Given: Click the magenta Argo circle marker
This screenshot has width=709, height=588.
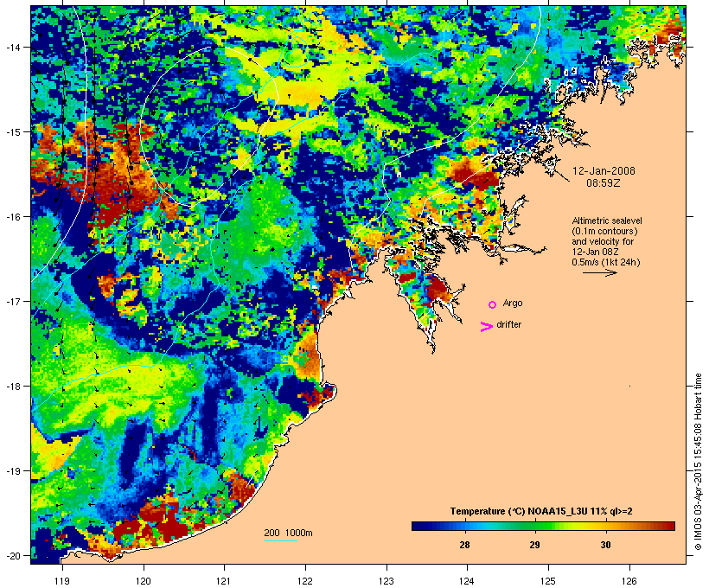Looking at the screenshot, I should pyautogui.click(x=493, y=304).
